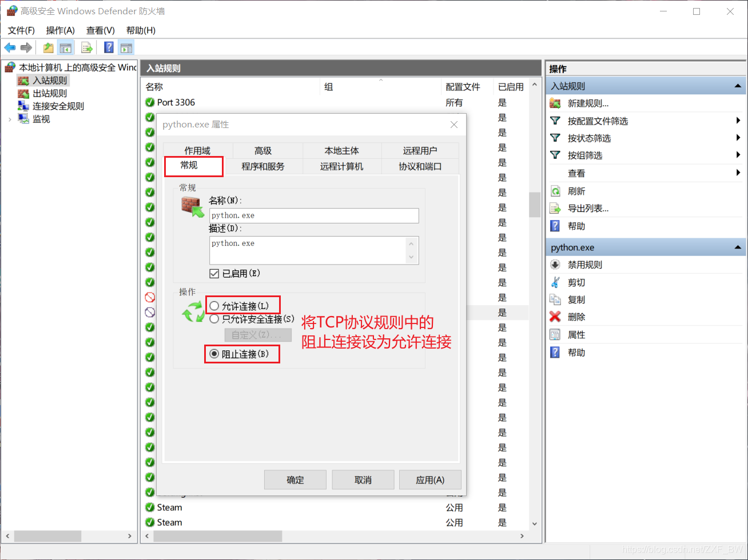Click the forward arrow toolbar icon
This screenshot has width=748, height=560.
[x=26, y=47]
